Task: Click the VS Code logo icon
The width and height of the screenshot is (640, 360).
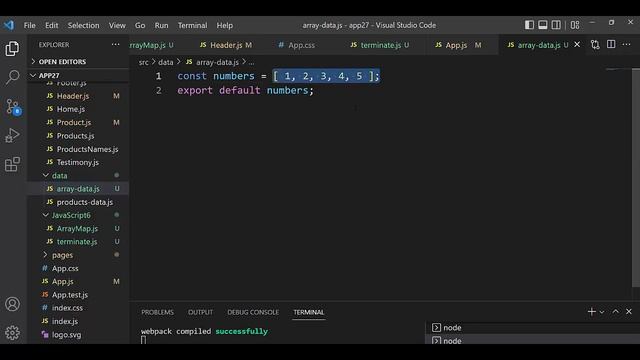Action: [9, 25]
